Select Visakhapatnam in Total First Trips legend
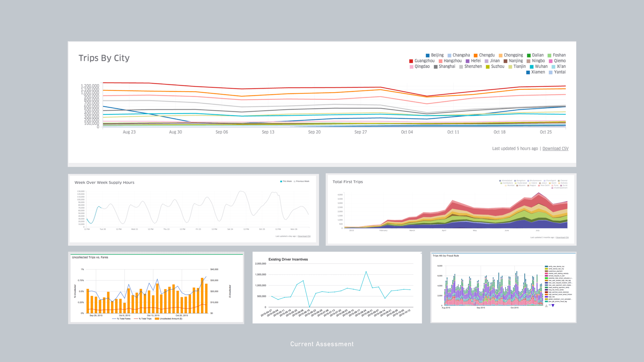This screenshot has width=644, height=362. (559, 188)
